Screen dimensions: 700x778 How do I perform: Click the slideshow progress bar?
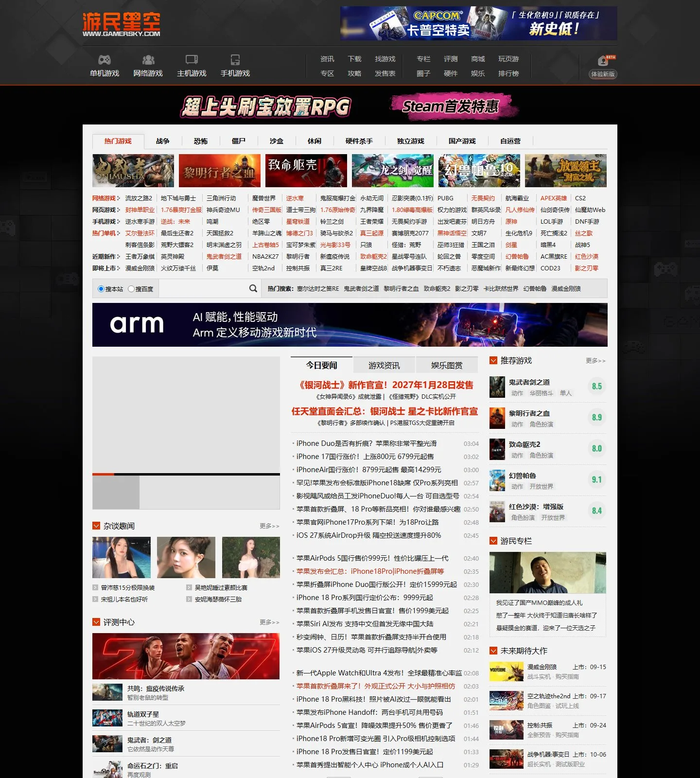tap(186, 474)
